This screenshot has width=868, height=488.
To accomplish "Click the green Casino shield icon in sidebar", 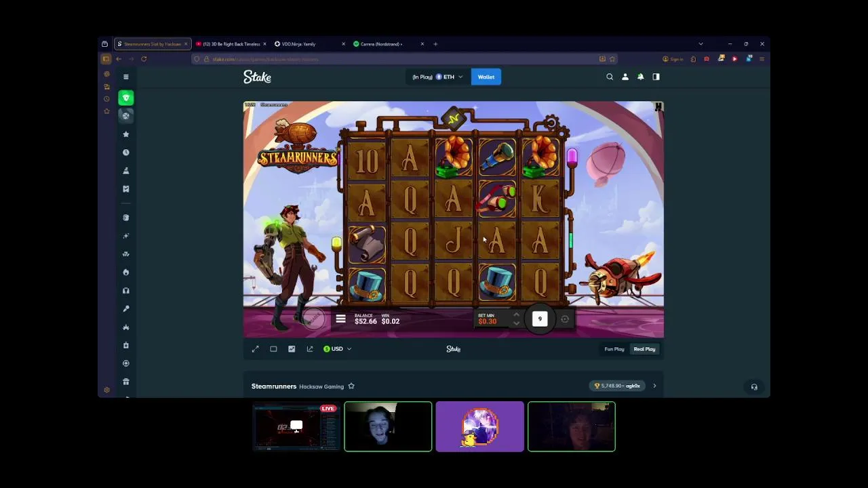I will 125,98.
